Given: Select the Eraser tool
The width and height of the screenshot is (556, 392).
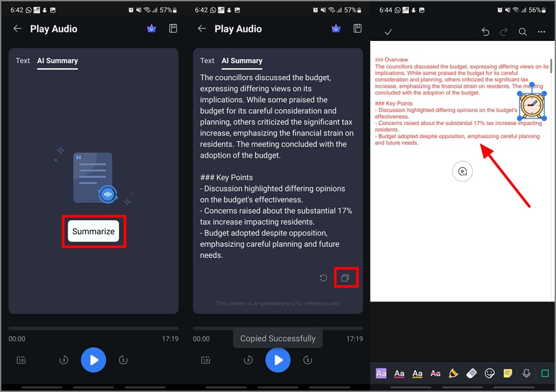Looking at the screenshot, I should point(472,373).
